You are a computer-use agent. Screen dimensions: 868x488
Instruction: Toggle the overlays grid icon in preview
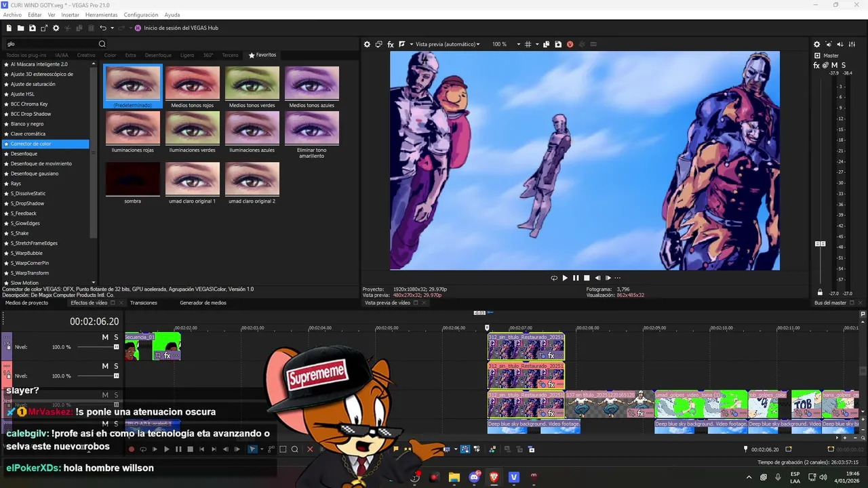click(x=528, y=44)
